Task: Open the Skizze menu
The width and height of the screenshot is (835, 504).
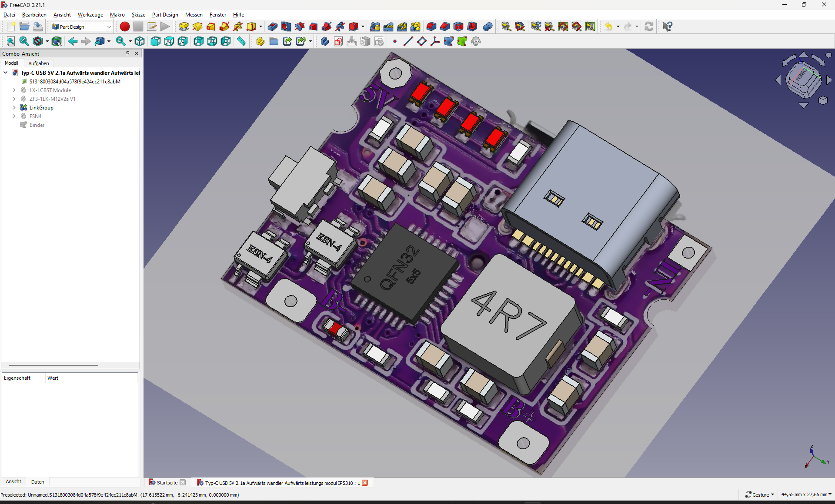Action: pyautogui.click(x=138, y=14)
